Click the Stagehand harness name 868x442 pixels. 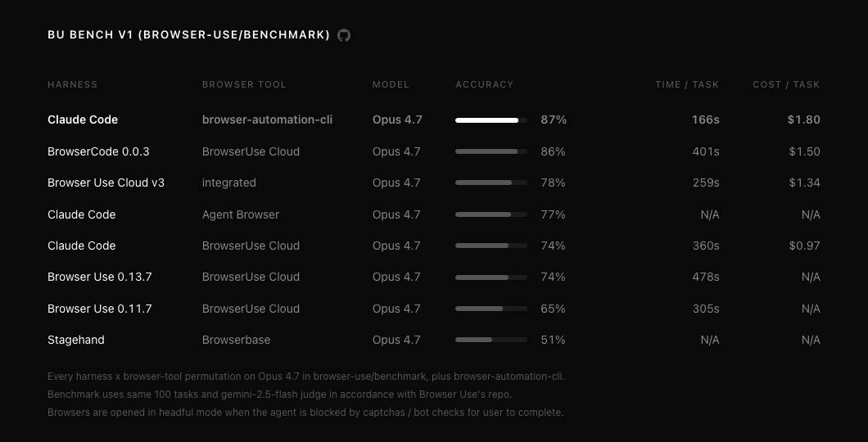[76, 340]
